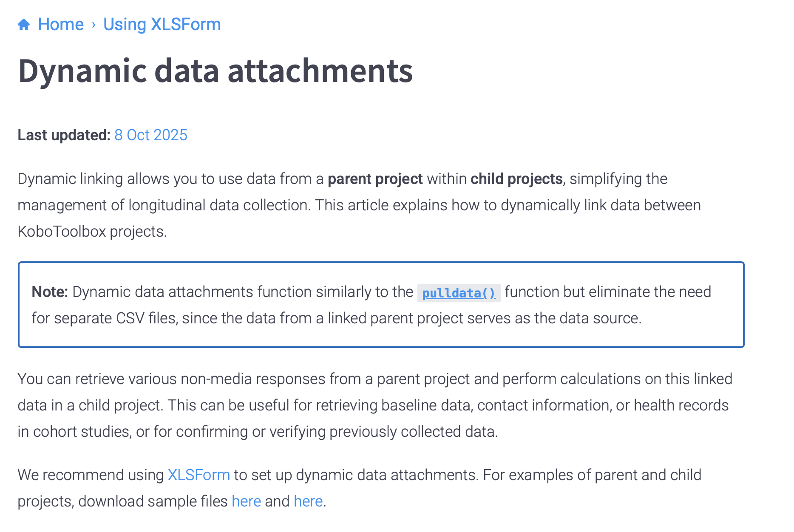The width and height of the screenshot is (794, 532).
Task: Click the bold 'child projects' text
Action: (516, 179)
